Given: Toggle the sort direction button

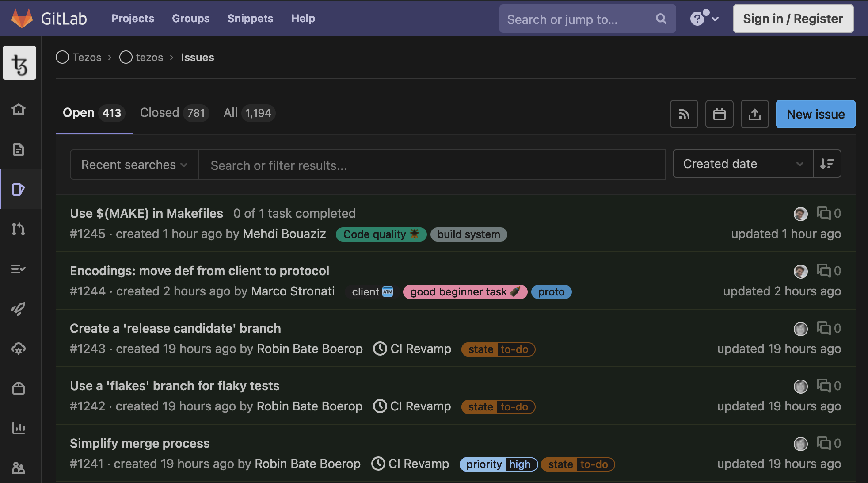Looking at the screenshot, I should tap(827, 164).
